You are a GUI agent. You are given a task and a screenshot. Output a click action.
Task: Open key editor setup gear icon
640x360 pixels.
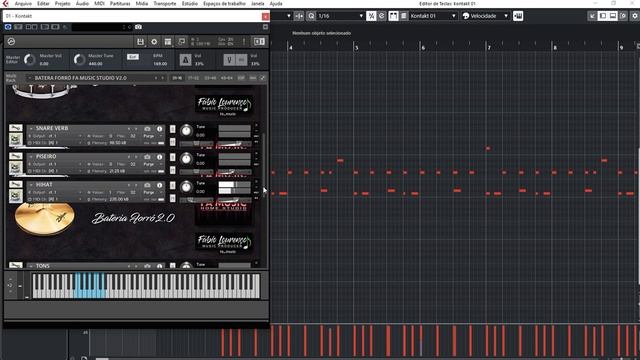click(635, 16)
